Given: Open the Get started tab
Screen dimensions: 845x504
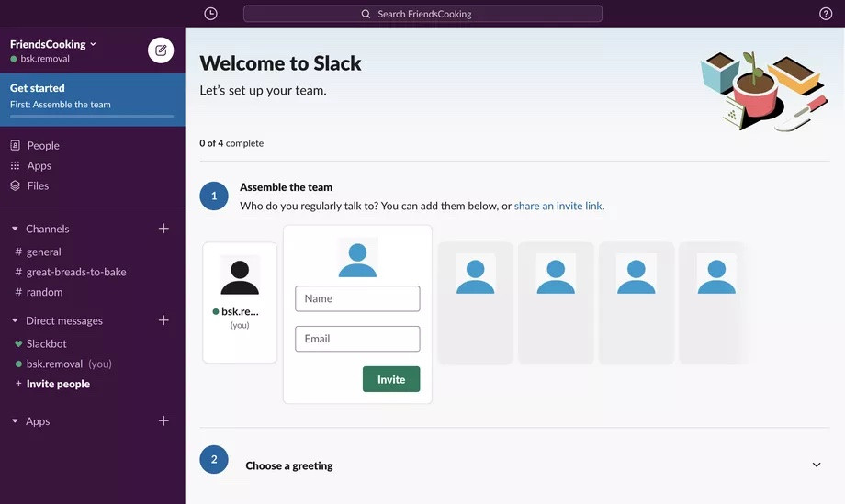Looking at the screenshot, I should pos(93,100).
